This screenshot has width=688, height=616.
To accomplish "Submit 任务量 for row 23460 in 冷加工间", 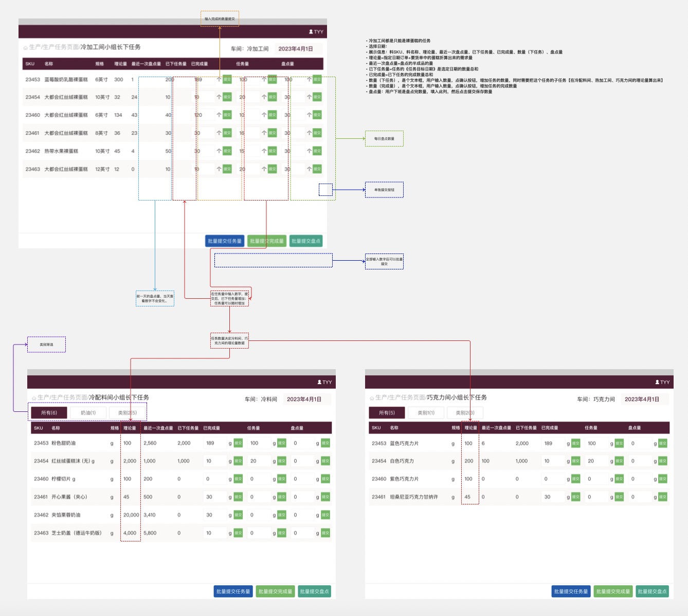I will [x=272, y=115].
